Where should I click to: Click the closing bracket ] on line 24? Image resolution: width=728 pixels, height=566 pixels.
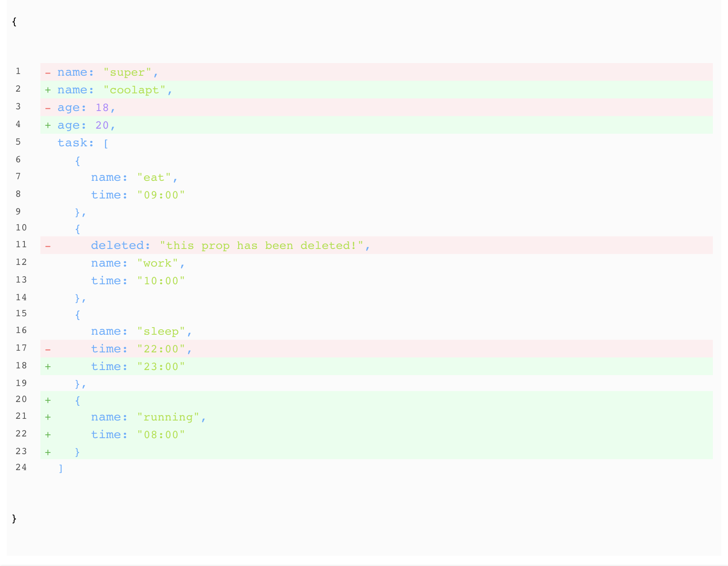click(x=61, y=468)
